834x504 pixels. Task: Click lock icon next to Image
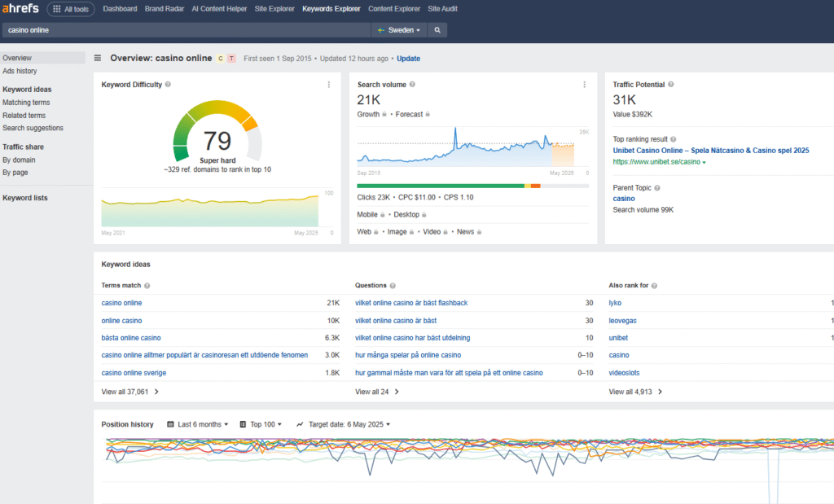click(x=411, y=232)
